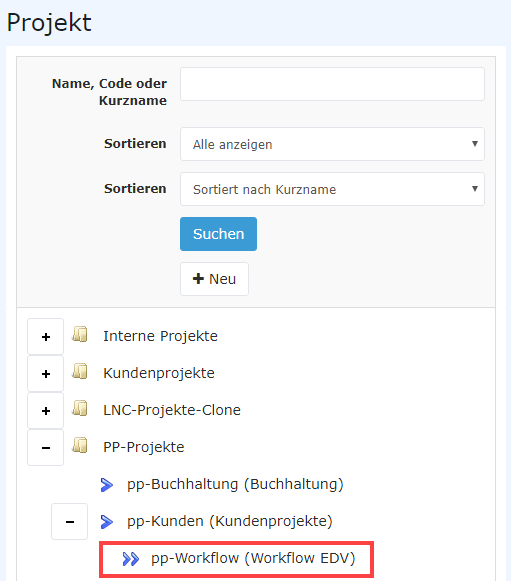Click the arrow icon beside pp-Kunden

107,522
